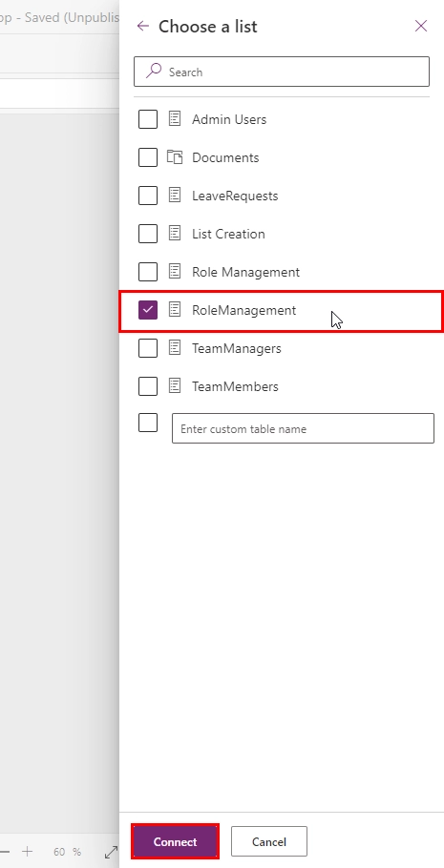The height and width of the screenshot is (868, 444).
Task: Tick the LeaveRequests checkbox
Action: point(148,196)
